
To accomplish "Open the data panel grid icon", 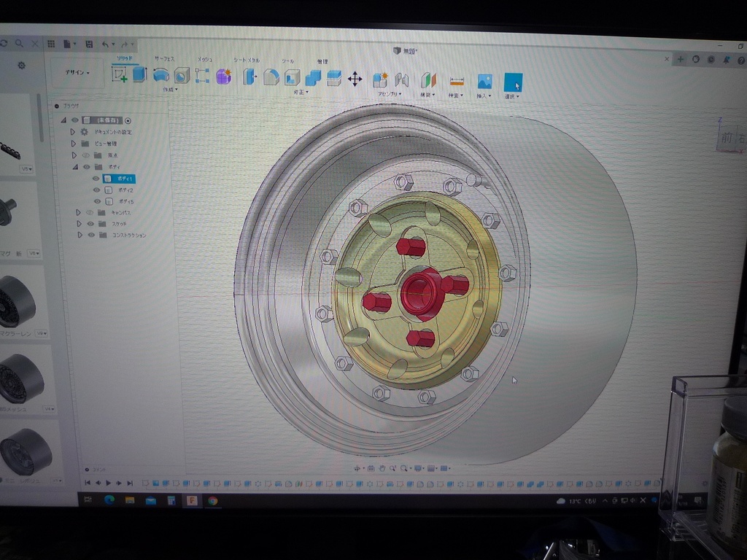I will 51,44.
